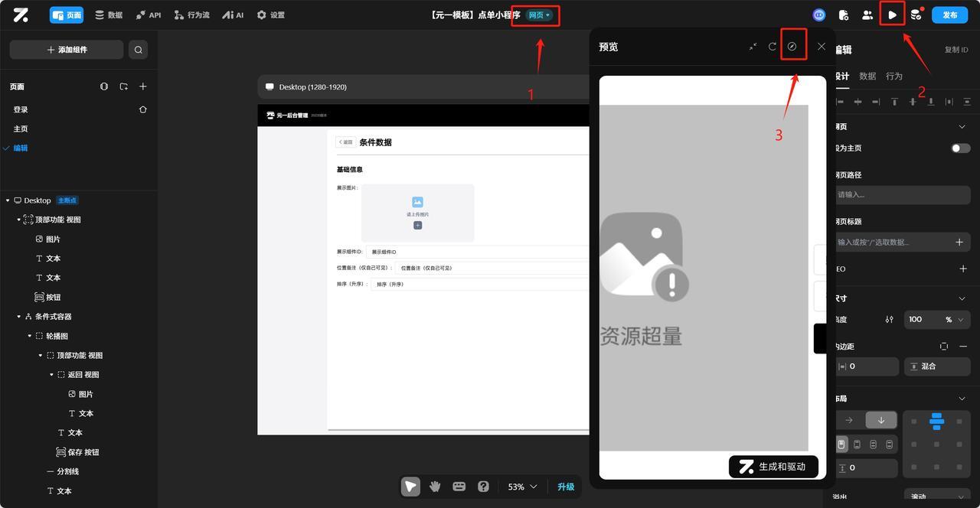This screenshot has height=508, width=980.
Task: Open the 53% zoom level dropdown
Action: 521,487
